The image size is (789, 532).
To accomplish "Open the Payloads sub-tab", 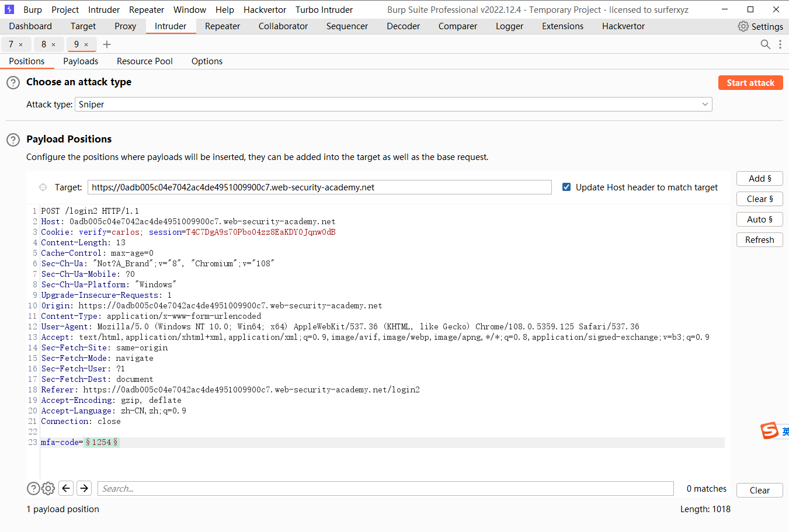I will pyautogui.click(x=81, y=61).
